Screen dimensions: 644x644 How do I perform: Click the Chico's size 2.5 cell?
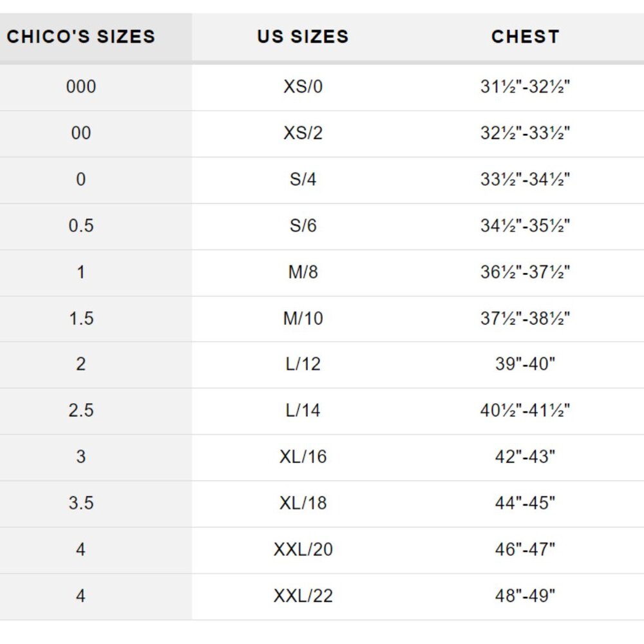click(x=81, y=411)
